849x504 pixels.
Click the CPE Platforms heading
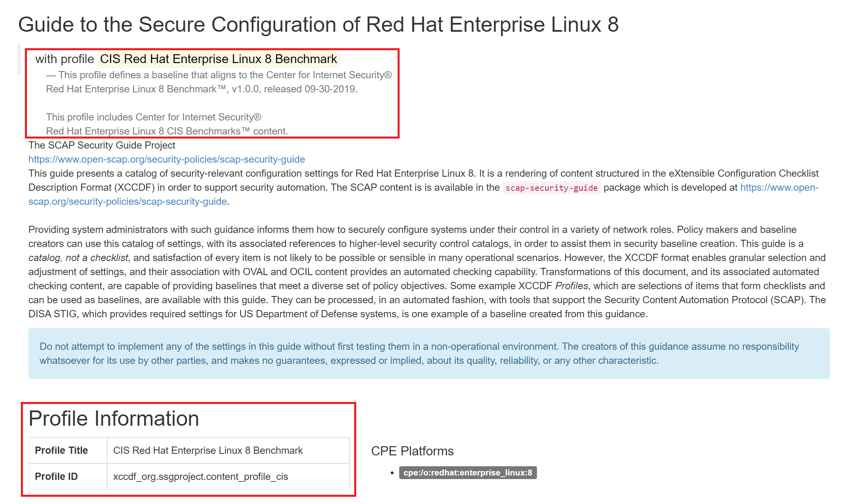point(412,451)
